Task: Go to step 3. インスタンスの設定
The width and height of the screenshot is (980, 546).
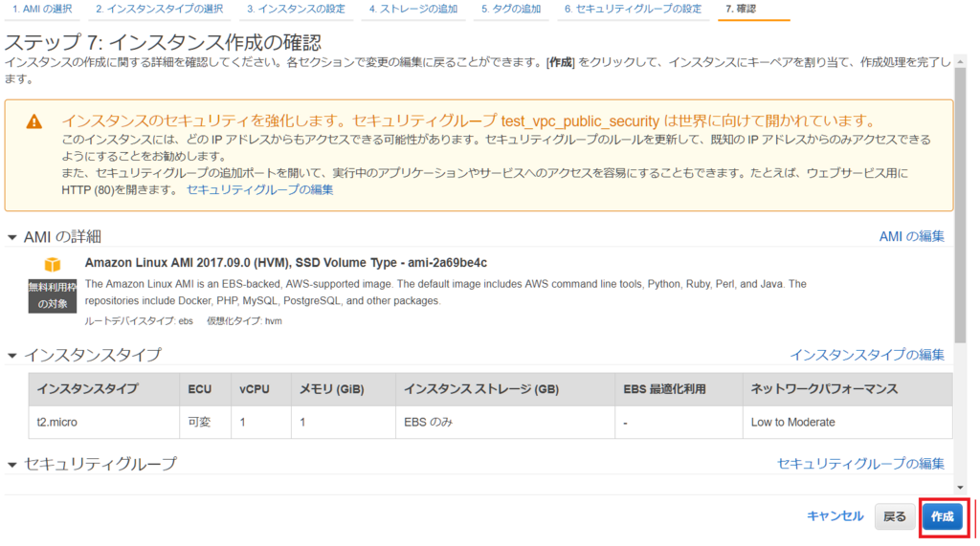Action: point(296,10)
